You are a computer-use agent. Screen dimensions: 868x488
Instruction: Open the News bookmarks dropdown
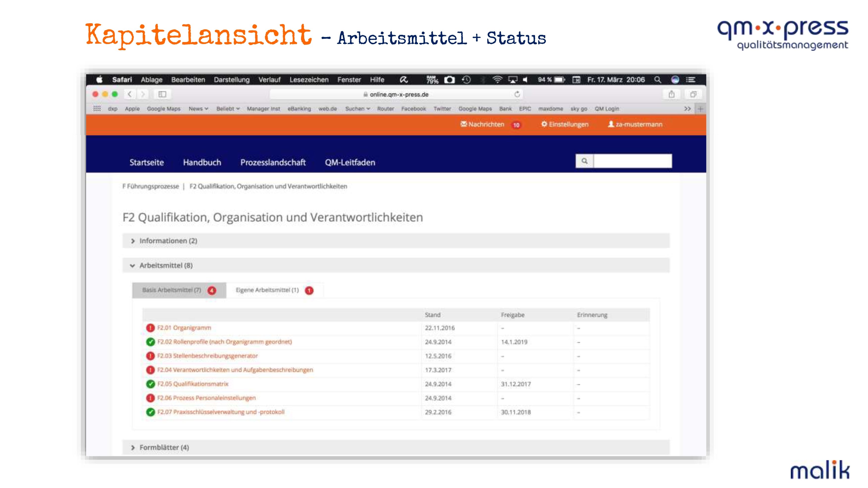click(x=198, y=109)
